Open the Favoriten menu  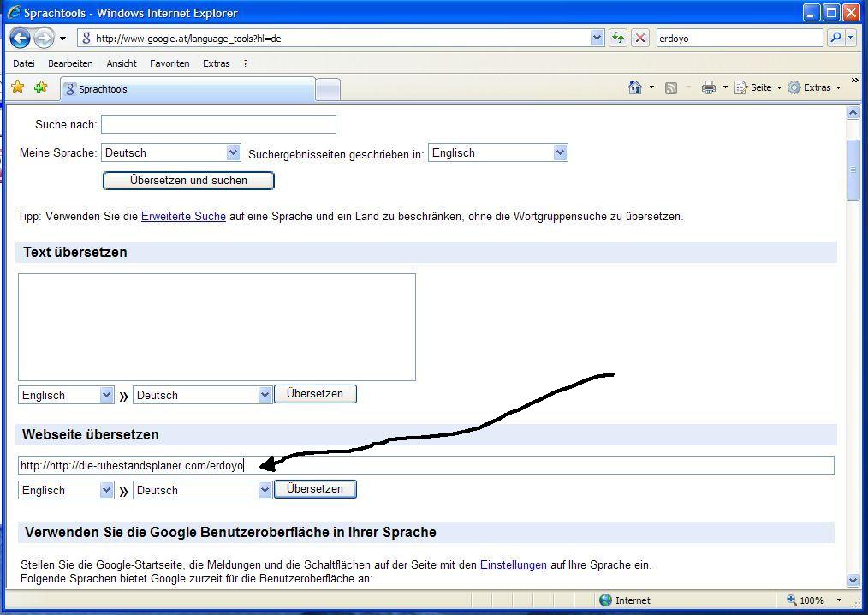(x=169, y=63)
